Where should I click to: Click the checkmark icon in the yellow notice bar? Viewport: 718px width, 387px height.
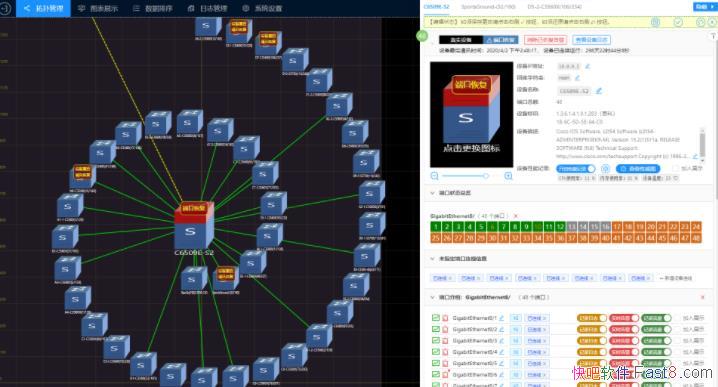click(678, 22)
